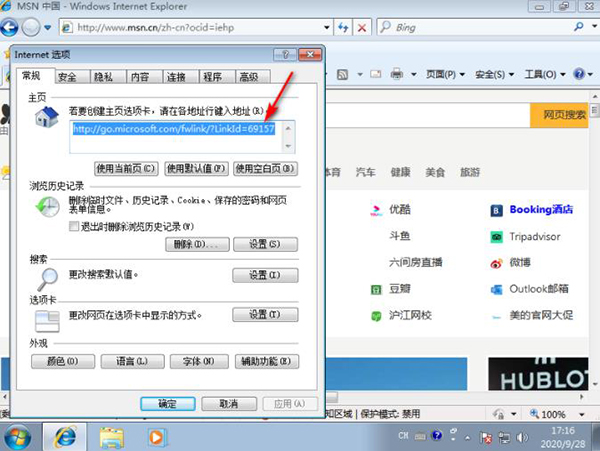Click the 使用当前页(C) button

tap(126, 169)
